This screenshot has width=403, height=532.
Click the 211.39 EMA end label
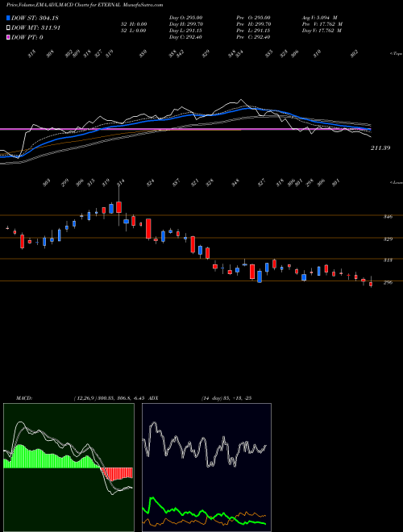pyautogui.click(x=380, y=148)
